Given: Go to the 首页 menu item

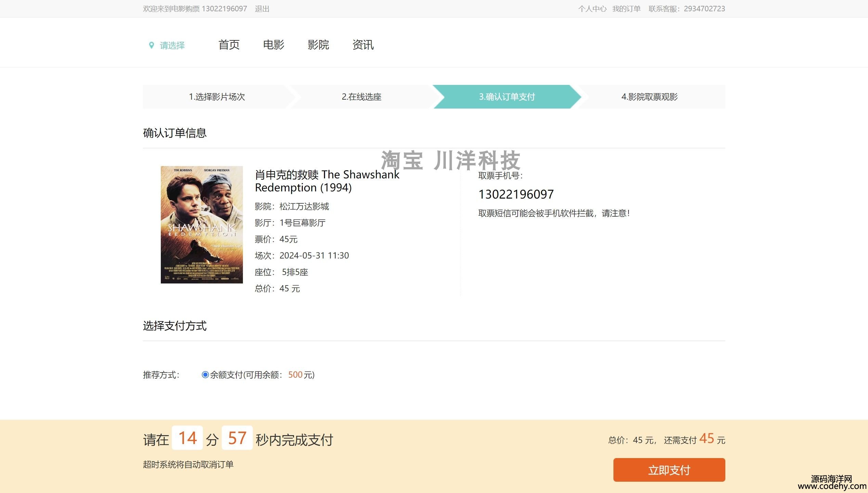Looking at the screenshot, I should [x=229, y=45].
